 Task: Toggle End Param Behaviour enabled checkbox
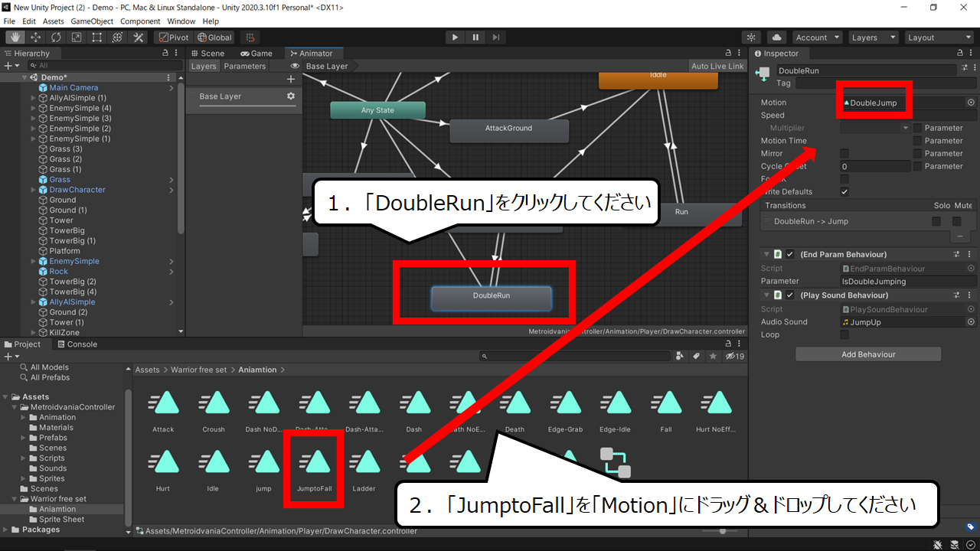789,254
